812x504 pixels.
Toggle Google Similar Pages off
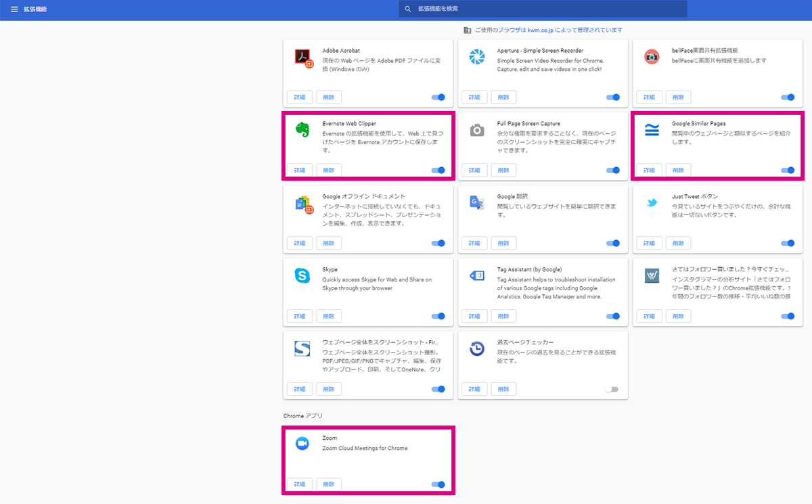[x=788, y=170]
